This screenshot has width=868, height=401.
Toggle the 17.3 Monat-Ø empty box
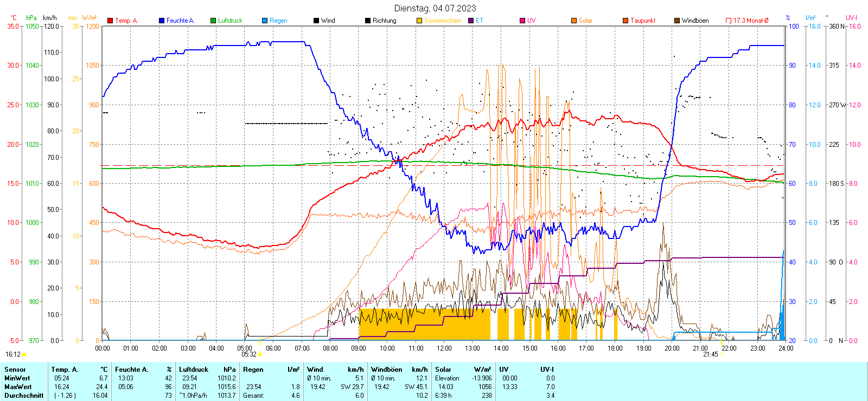pyautogui.click(x=729, y=21)
